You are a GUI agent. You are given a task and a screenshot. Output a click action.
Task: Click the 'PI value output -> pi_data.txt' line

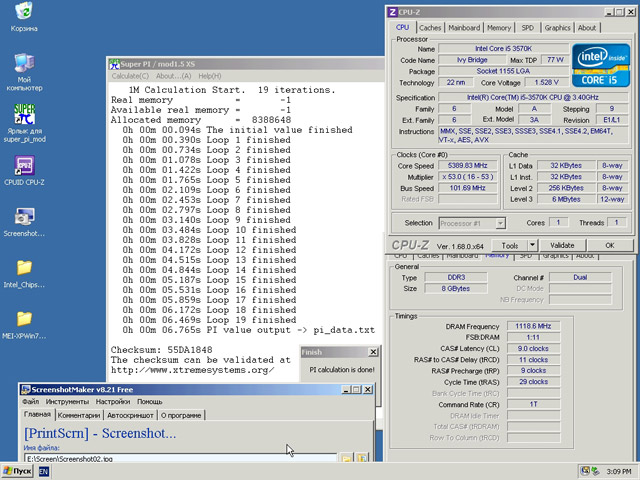(x=248, y=330)
